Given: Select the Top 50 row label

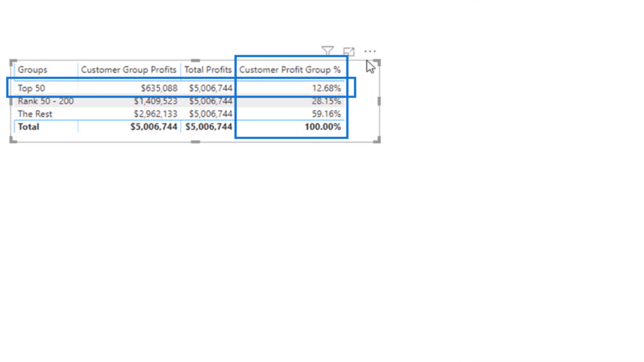Looking at the screenshot, I should (31, 88).
